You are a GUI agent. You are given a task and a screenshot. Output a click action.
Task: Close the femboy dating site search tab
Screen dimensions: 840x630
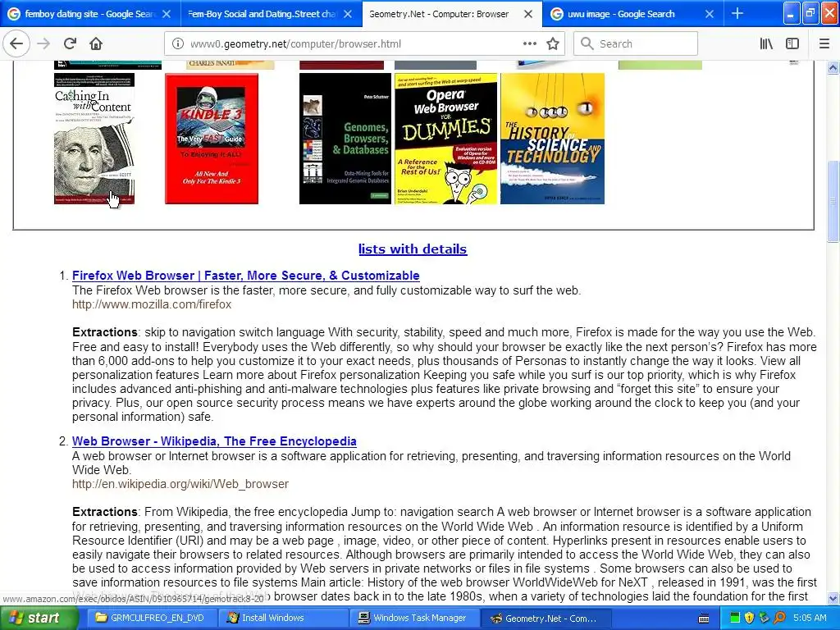pos(167,14)
